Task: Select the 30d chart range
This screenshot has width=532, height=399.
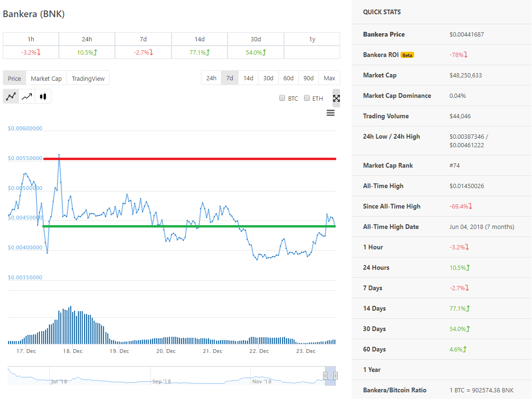Action: point(268,78)
